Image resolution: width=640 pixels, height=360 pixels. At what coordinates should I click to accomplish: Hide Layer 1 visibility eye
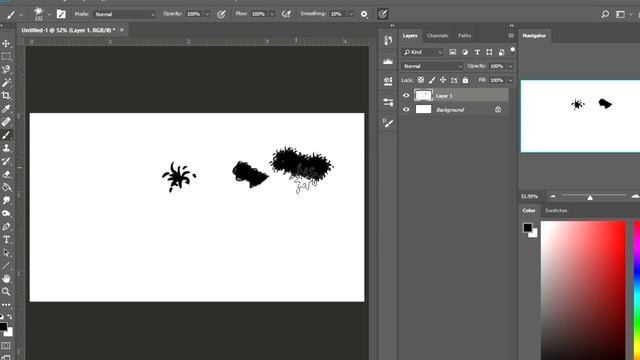click(x=406, y=96)
